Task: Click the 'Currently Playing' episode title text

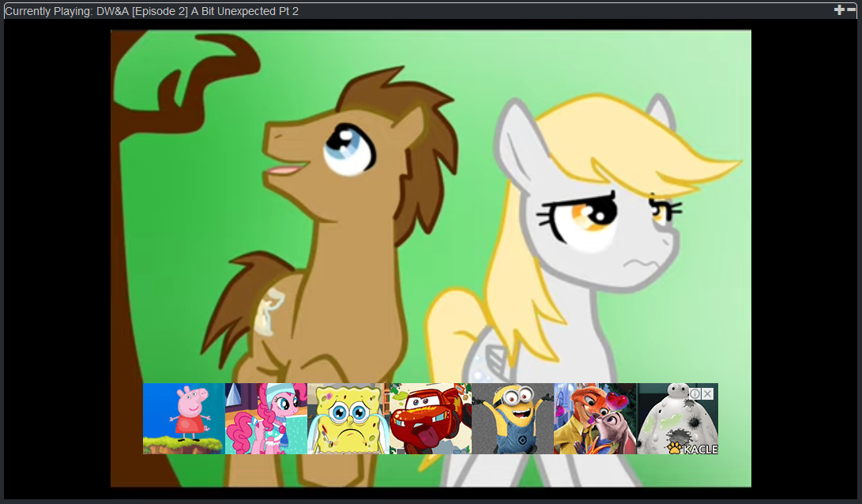Action: (152, 11)
